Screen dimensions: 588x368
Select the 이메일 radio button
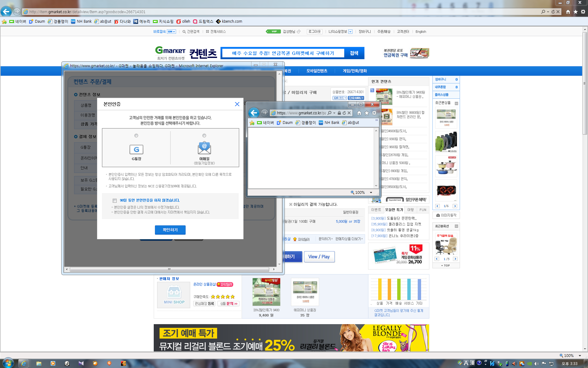pyautogui.click(x=204, y=136)
